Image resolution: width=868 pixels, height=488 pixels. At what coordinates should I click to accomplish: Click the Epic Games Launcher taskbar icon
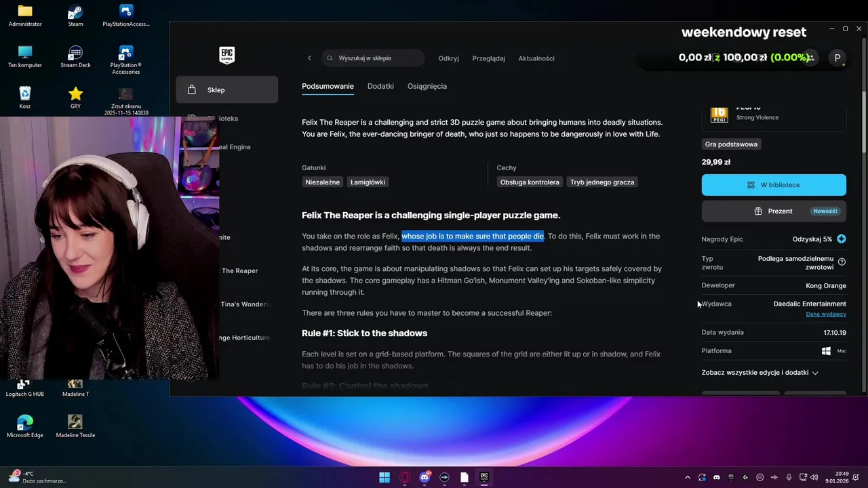click(x=484, y=477)
